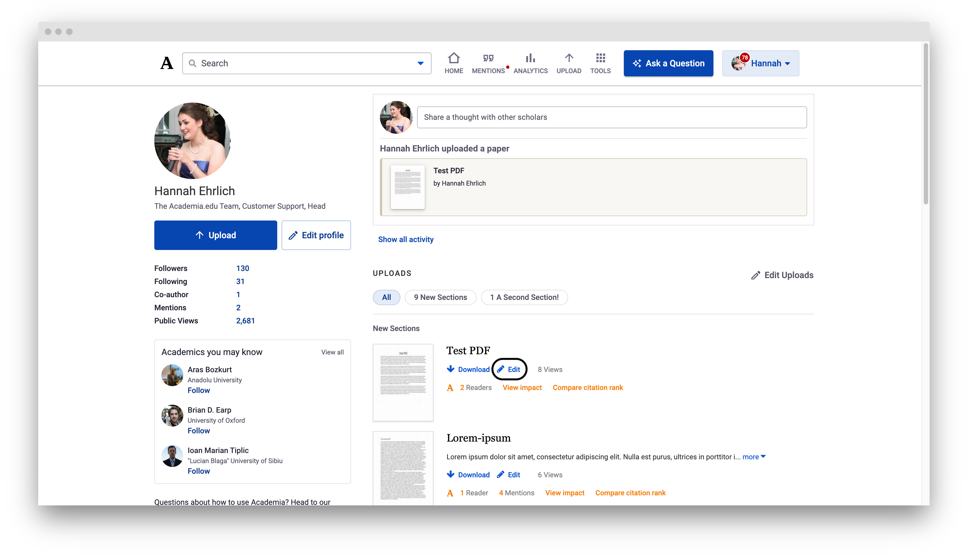
Task: Open the TOOLS grid icon
Action: tap(600, 58)
